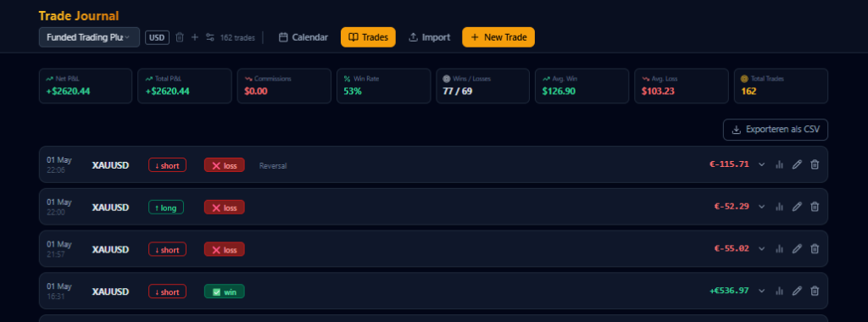This screenshot has width=868, height=322.
Task: Expand the €-52.29 trade row
Action: [x=762, y=207]
